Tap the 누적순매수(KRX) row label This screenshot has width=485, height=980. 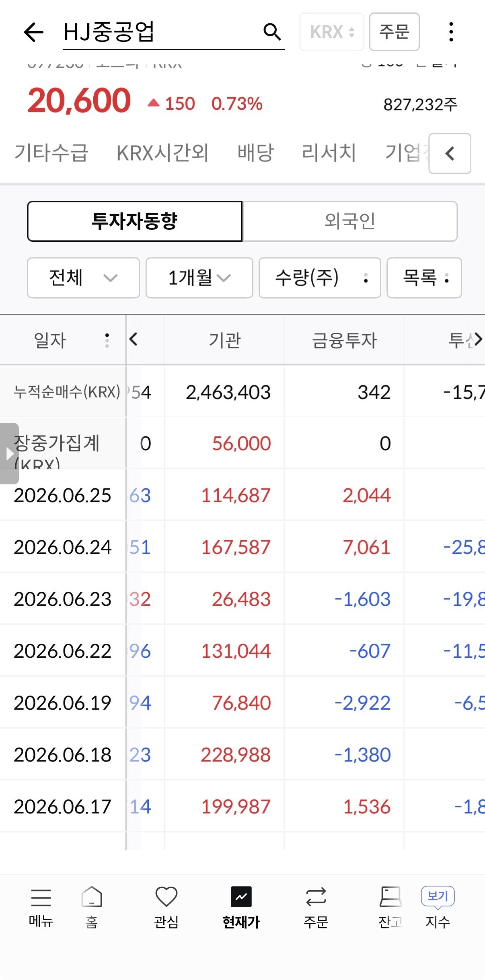[67, 391]
